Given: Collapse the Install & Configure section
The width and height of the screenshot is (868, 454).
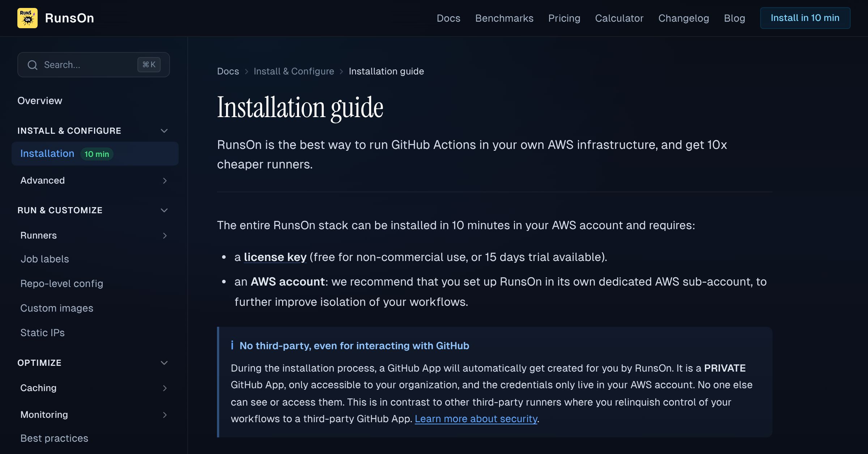Looking at the screenshot, I should 165,130.
